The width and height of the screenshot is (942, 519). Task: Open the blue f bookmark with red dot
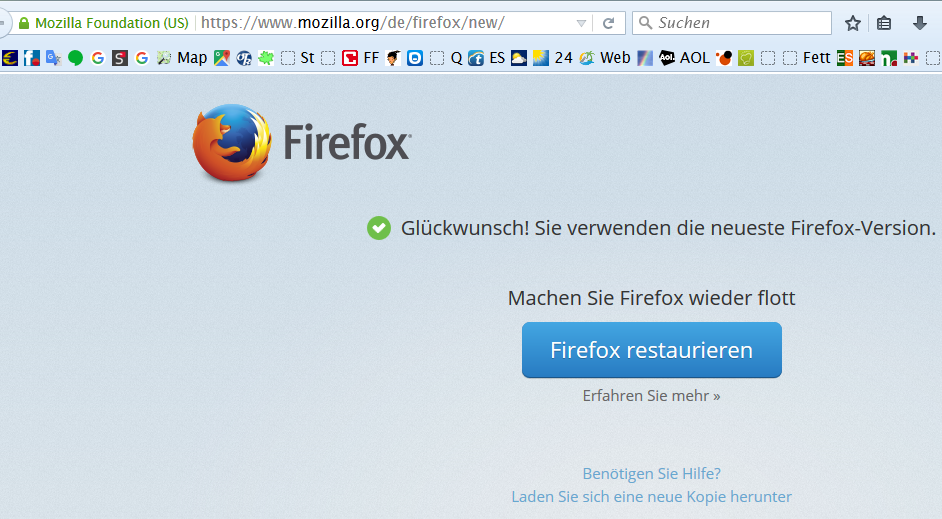(x=32, y=58)
